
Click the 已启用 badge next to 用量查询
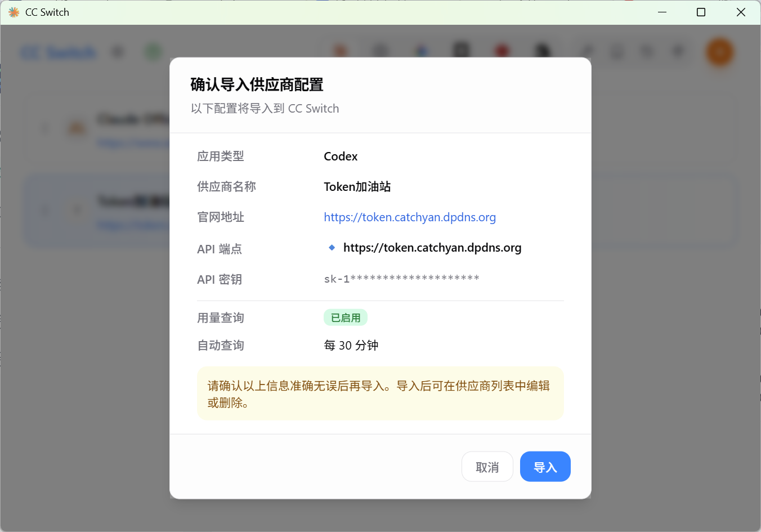346,317
